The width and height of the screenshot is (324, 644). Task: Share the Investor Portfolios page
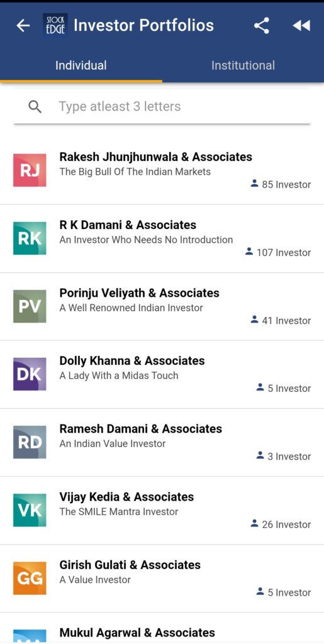pos(262,25)
